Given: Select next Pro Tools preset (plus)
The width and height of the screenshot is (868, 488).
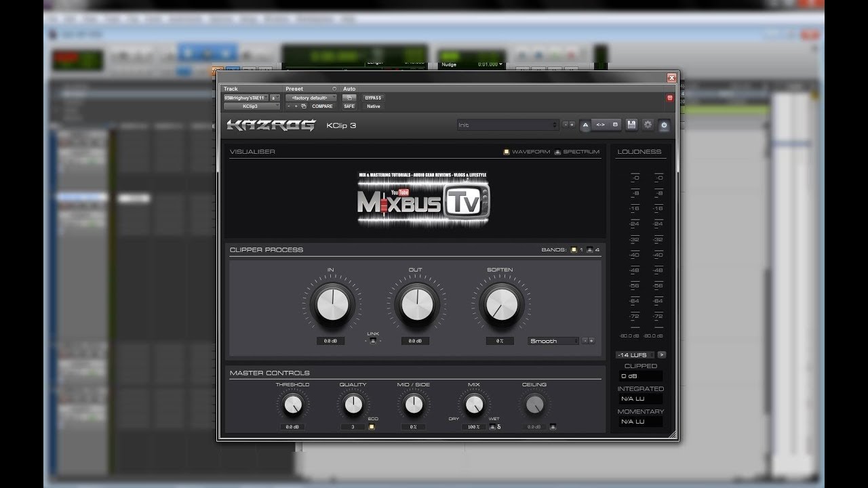Looking at the screenshot, I should pos(296,106).
